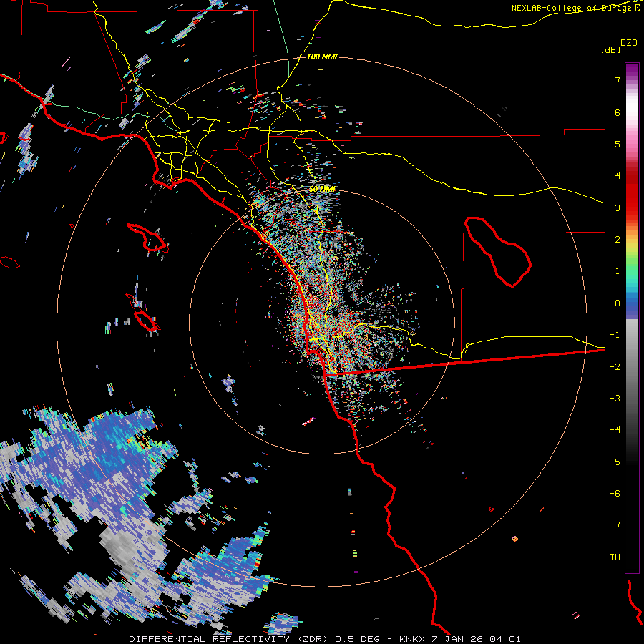Click the "DIFFERENTIAL REFLECTIVITY (ZDR)" caption text
This screenshot has width=644, height=644.
[229, 639]
